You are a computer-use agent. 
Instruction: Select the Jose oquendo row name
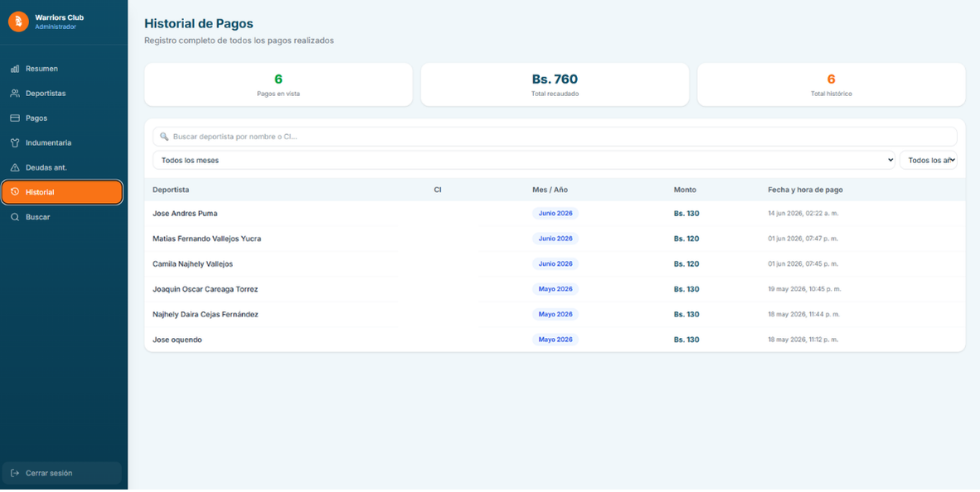(x=177, y=340)
